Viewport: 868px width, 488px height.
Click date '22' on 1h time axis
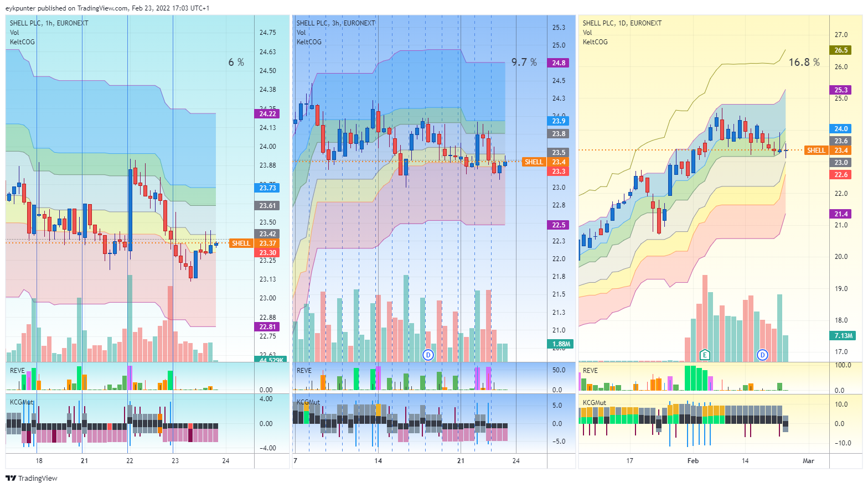[x=130, y=461]
